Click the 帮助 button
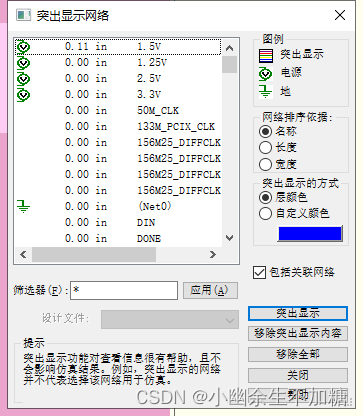 click(298, 395)
